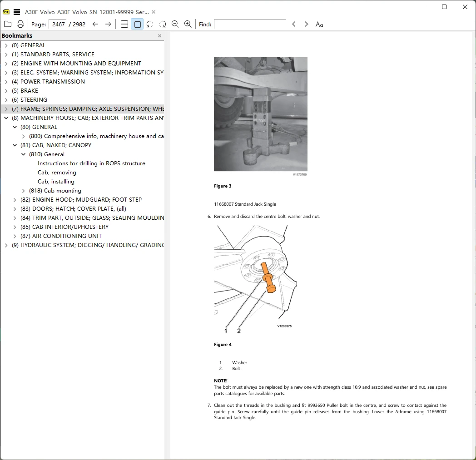The height and width of the screenshot is (460, 476).
Task: Open the Cab, removing bookmark
Action: coord(57,173)
